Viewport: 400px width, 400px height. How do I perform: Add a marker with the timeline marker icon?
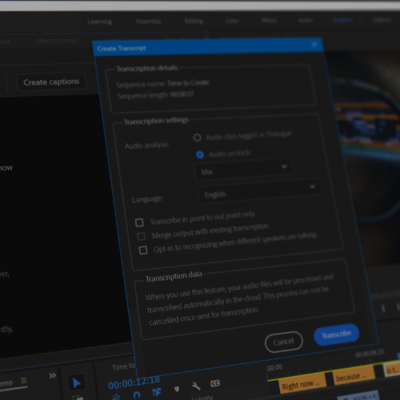point(177,389)
